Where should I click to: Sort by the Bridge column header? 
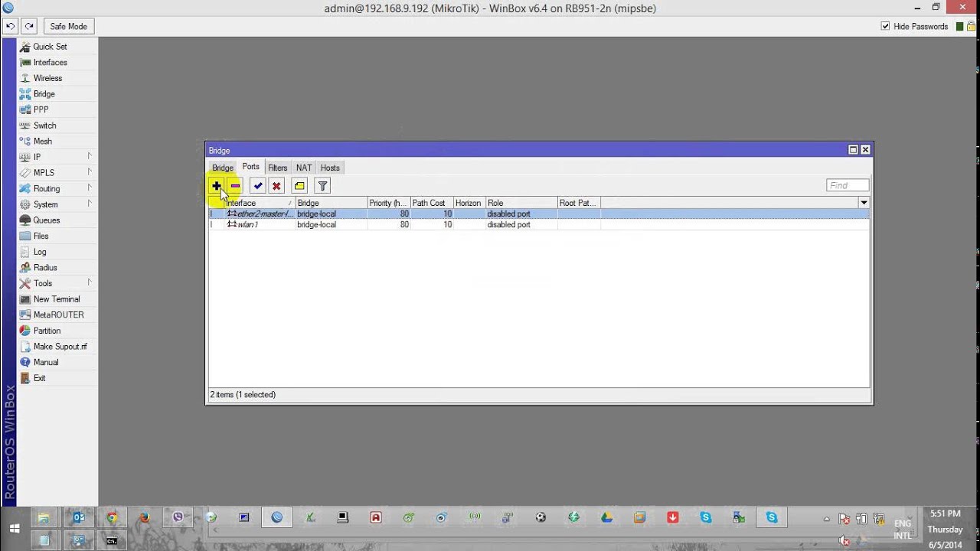click(x=332, y=203)
